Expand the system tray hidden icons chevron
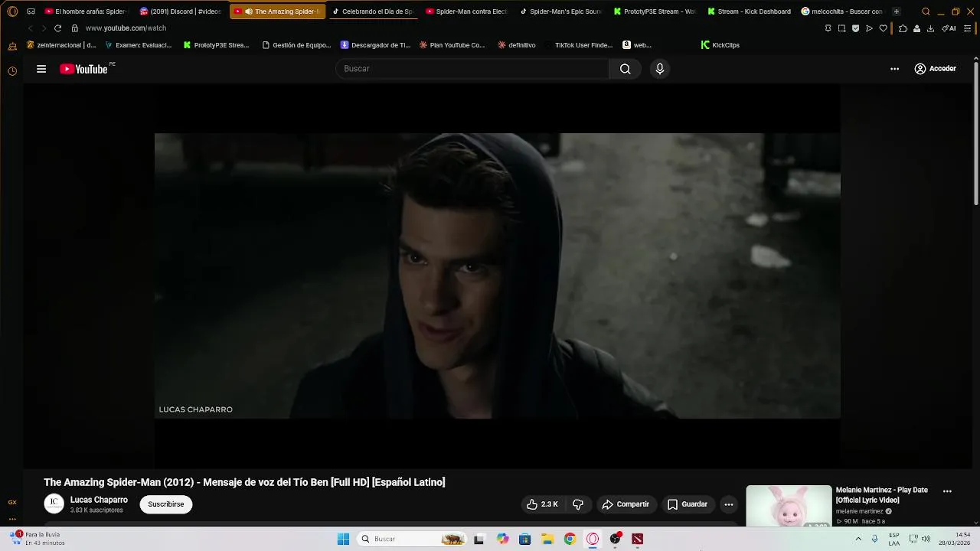Viewport: 980px width, 551px height. coord(858,539)
